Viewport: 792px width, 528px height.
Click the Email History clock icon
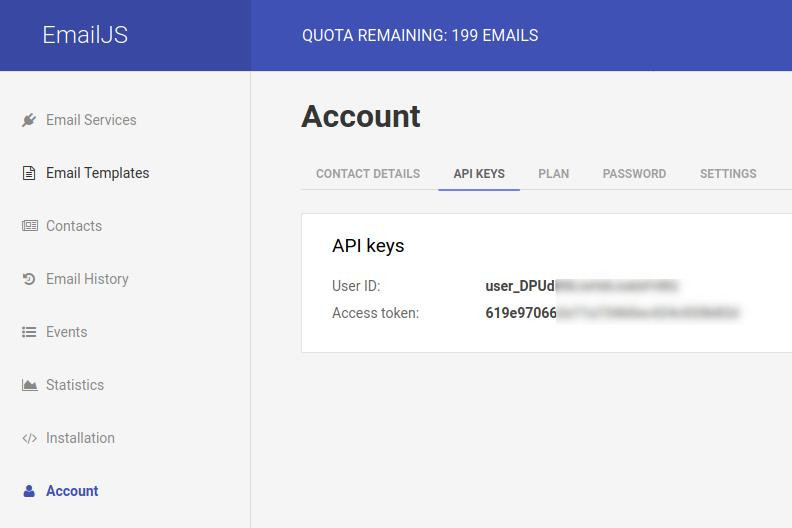[29, 279]
